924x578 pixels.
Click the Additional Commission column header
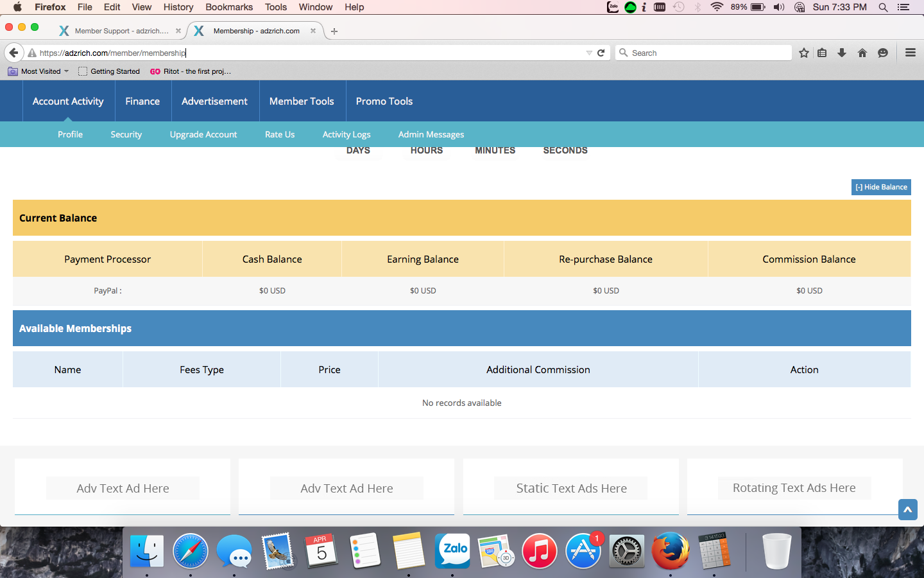point(538,369)
